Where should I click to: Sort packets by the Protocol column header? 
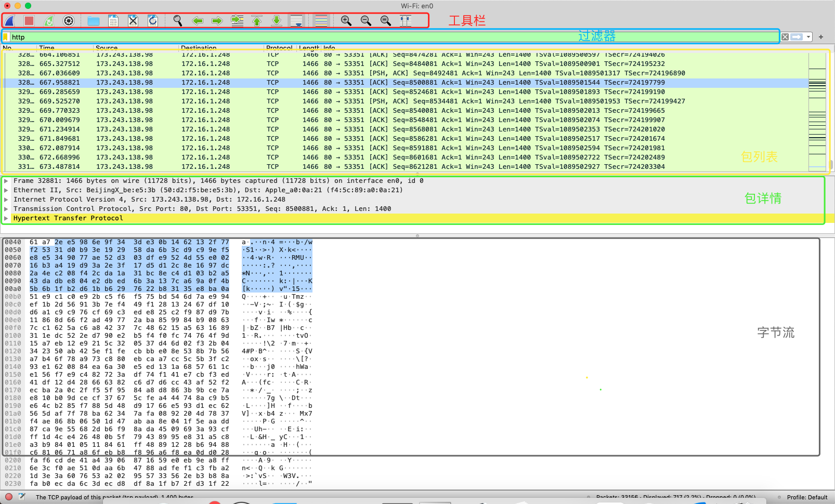click(280, 48)
